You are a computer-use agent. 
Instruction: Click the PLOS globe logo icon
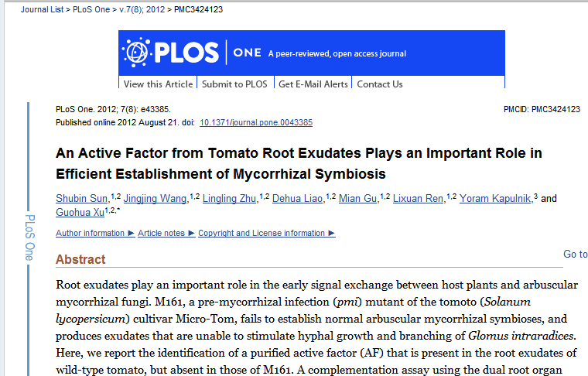(136, 53)
